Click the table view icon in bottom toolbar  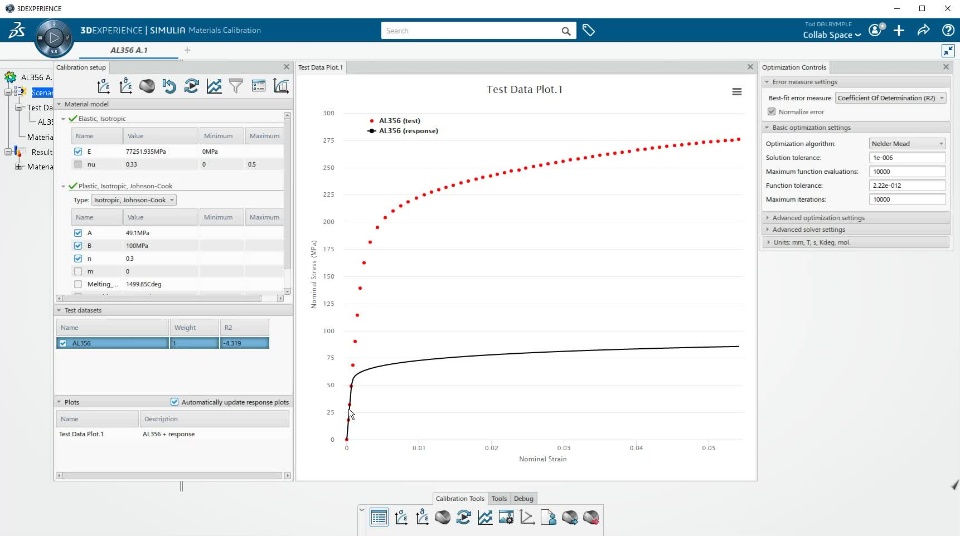click(378, 518)
